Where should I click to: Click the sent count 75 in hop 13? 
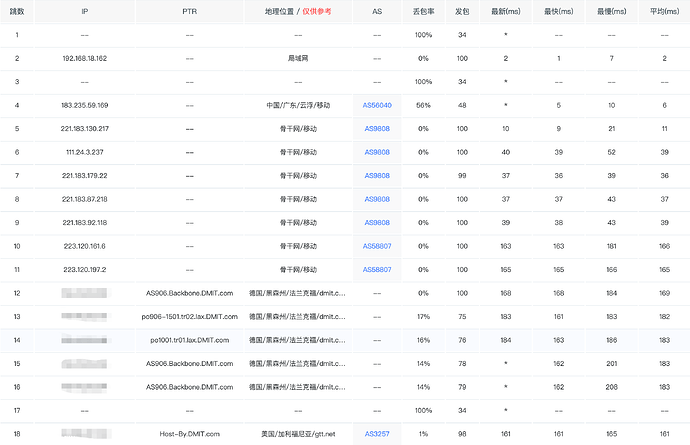(462, 316)
